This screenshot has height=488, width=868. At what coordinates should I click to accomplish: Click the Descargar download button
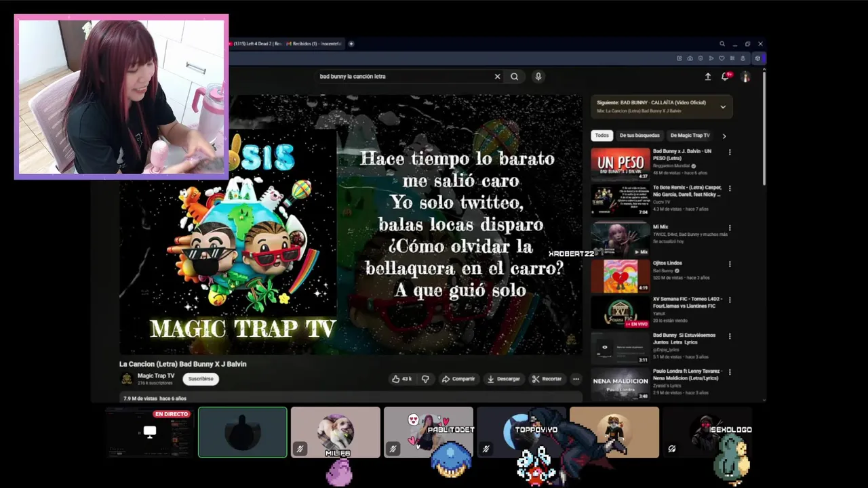point(504,379)
